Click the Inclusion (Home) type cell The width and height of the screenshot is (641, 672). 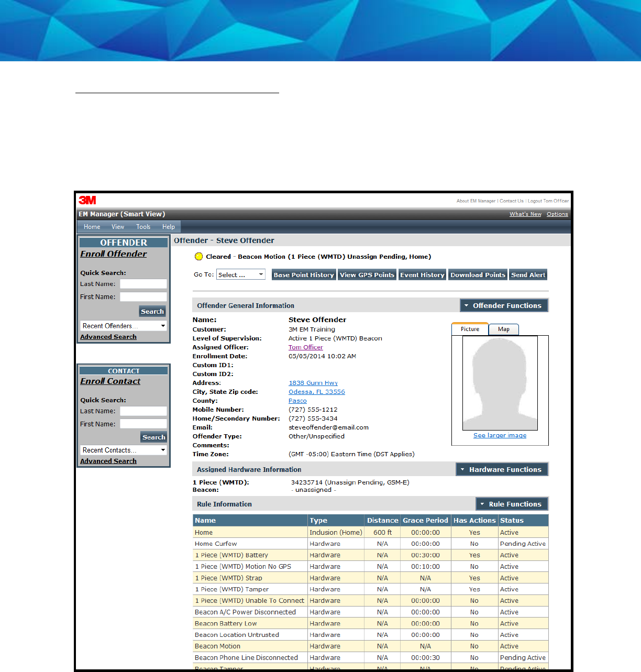point(336,532)
